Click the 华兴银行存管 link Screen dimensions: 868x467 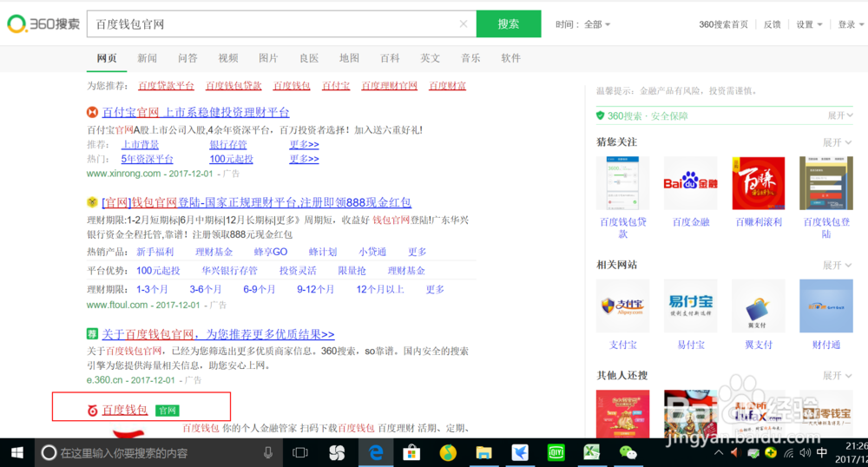(x=230, y=271)
